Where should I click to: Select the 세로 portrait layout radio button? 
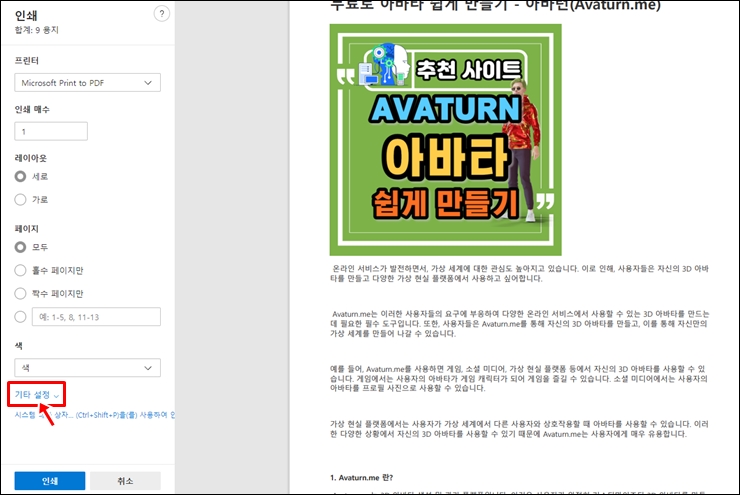pos(20,176)
